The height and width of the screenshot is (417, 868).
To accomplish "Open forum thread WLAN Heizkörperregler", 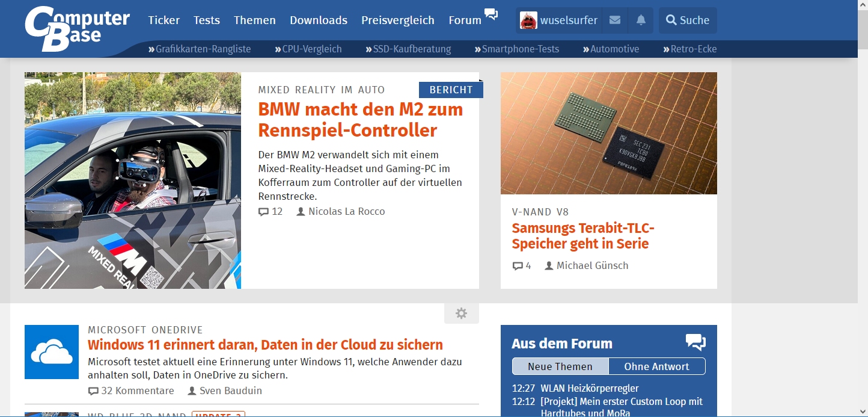I will click(590, 388).
